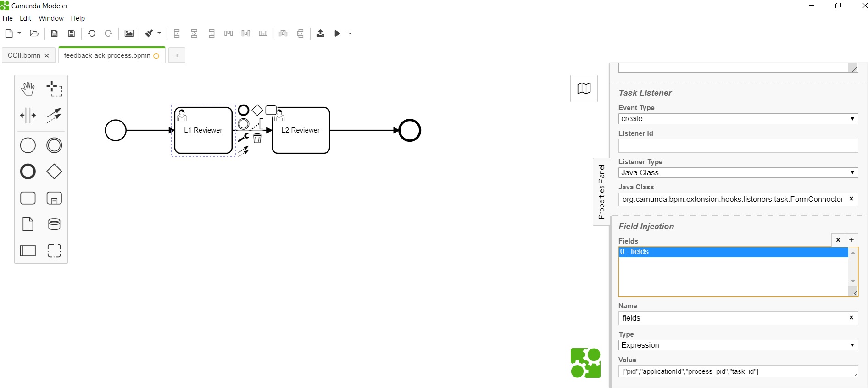This screenshot has height=388, width=868.
Task: Align elements right
Action: click(x=211, y=33)
